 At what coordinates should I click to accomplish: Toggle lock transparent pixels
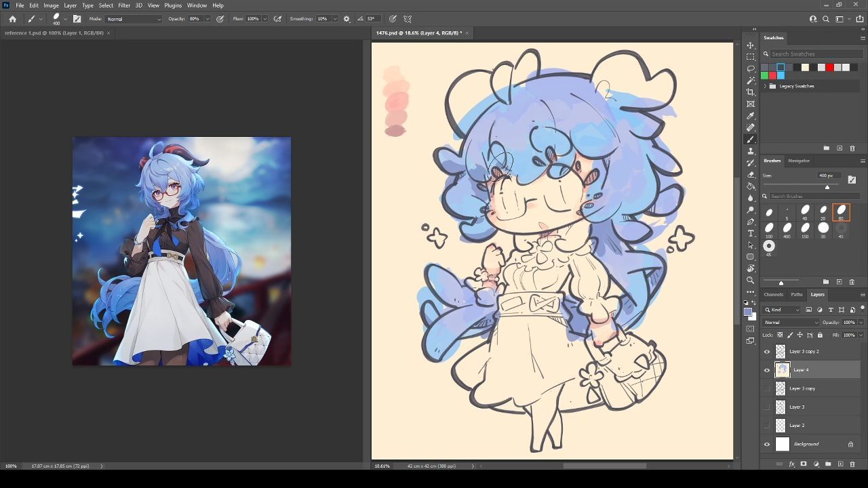click(780, 335)
